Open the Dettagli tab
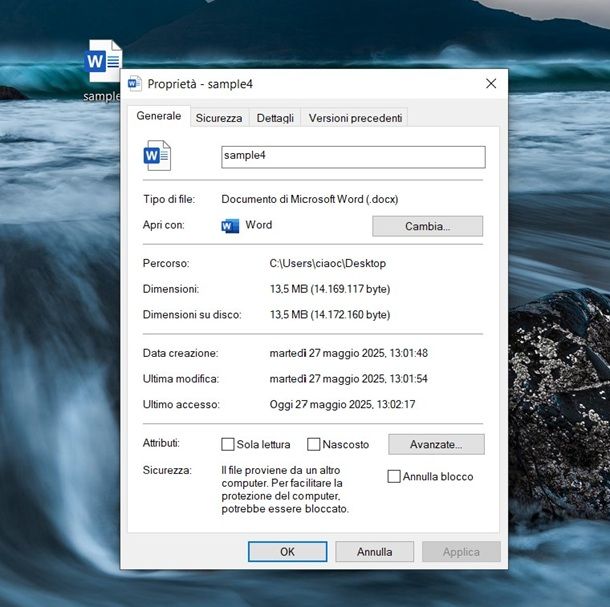 pos(275,118)
